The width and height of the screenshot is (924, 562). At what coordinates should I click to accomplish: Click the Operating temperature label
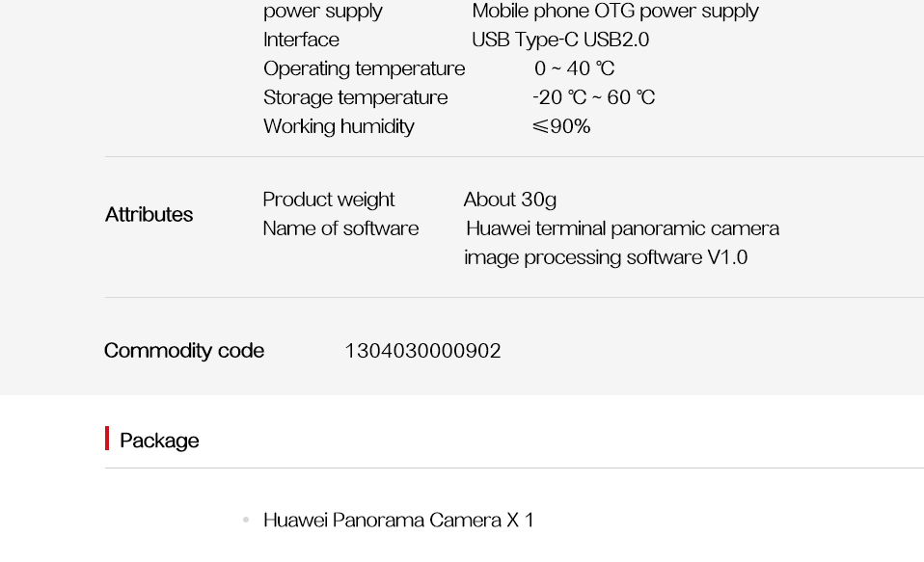365,69
